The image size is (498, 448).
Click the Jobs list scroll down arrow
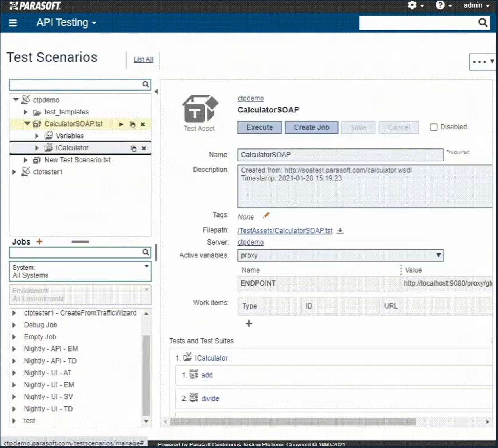[x=146, y=421]
